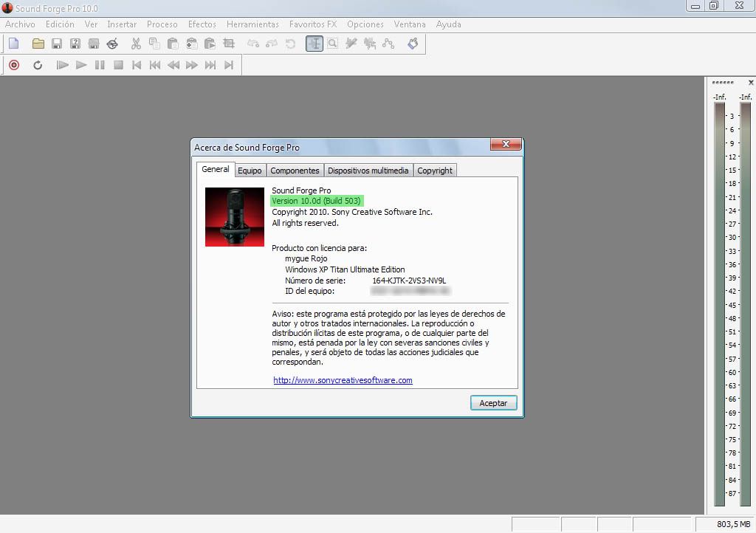Click the Play All transport button
Image resolution: width=756 pixels, height=533 pixels.
pyautogui.click(x=62, y=65)
